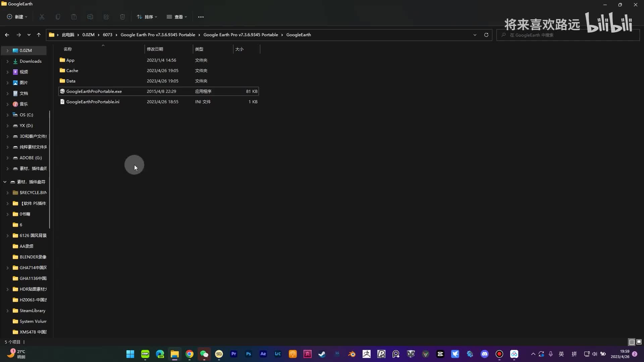Open Blender from the taskbar
Image resolution: width=644 pixels, height=362 pixels.
[352, 354]
